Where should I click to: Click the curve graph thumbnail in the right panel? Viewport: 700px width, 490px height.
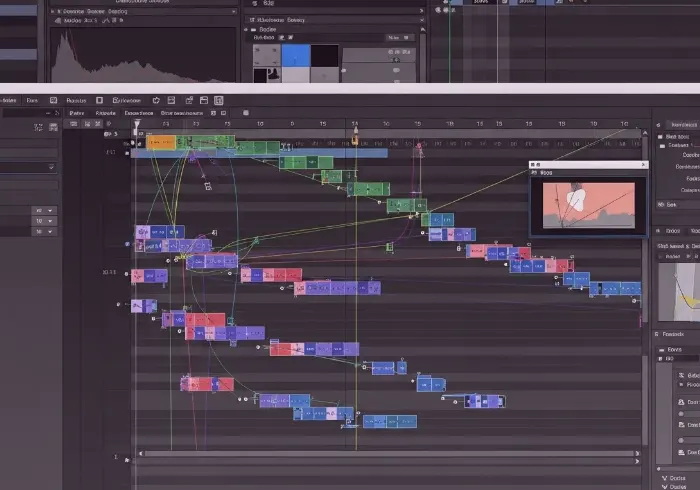679,292
